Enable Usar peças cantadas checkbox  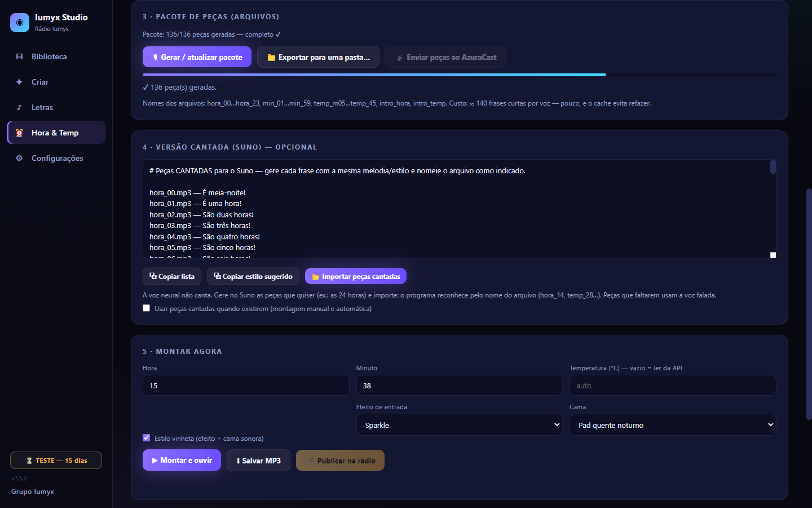coord(147,308)
